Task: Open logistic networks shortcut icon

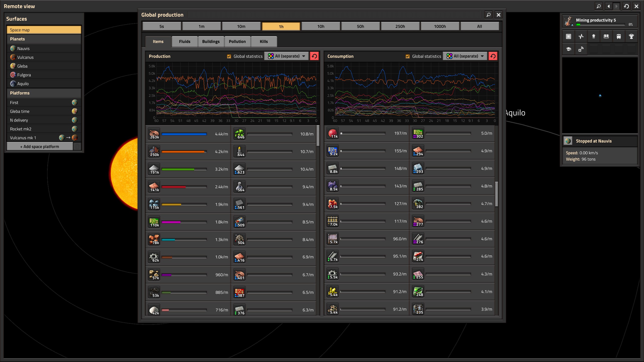Action: coord(581,49)
